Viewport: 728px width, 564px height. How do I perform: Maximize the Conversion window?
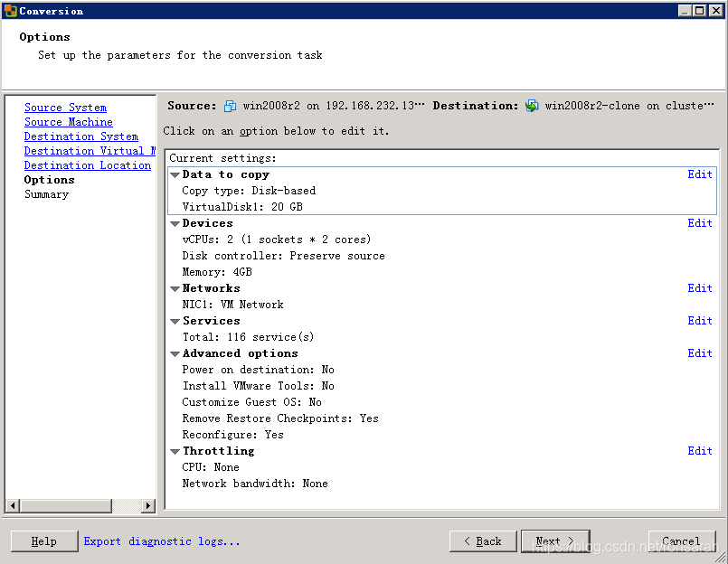pyautogui.click(x=700, y=10)
